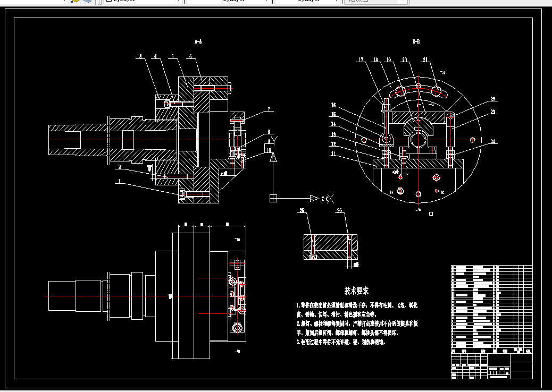552x392 pixels.
Task: Pick callout number 15
Action: tap(333, 114)
